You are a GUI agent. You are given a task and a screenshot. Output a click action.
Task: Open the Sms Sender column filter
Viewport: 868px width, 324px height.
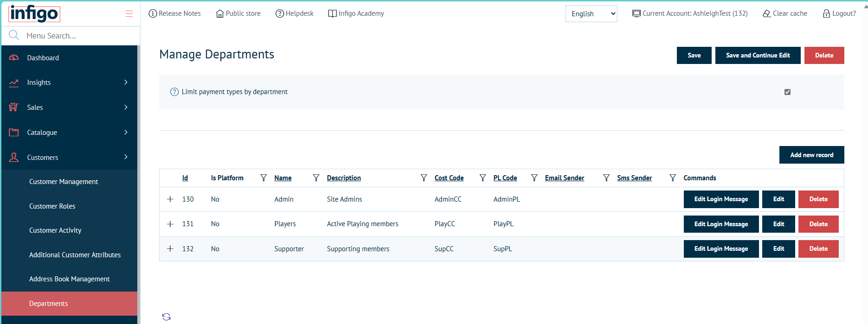point(673,178)
